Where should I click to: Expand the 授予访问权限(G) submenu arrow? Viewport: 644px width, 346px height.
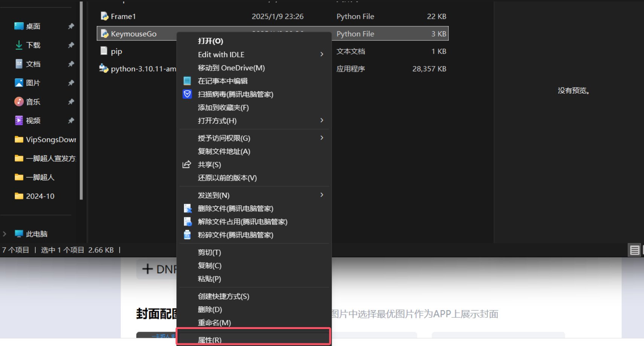pos(322,138)
